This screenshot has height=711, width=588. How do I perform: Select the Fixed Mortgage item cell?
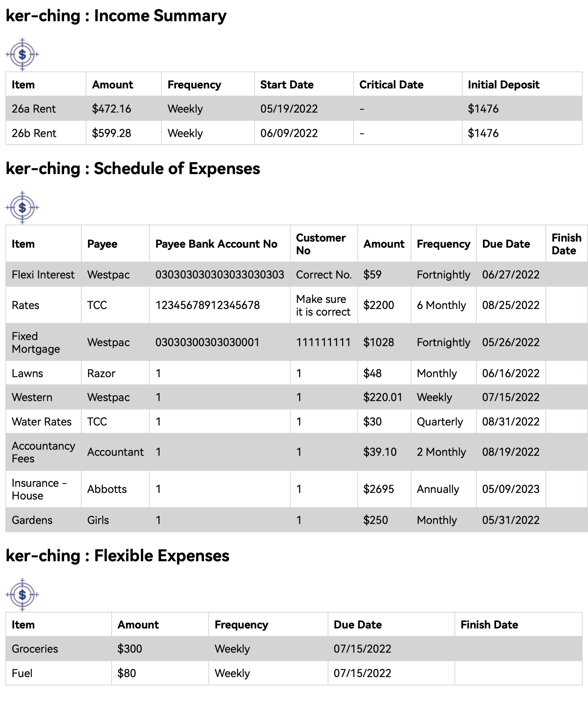point(43,342)
